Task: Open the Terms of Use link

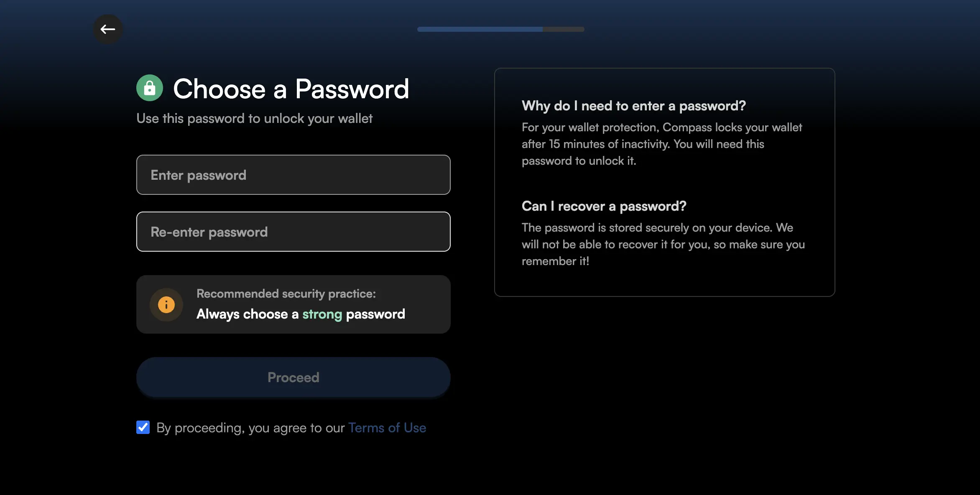Action: (x=387, y=427)
